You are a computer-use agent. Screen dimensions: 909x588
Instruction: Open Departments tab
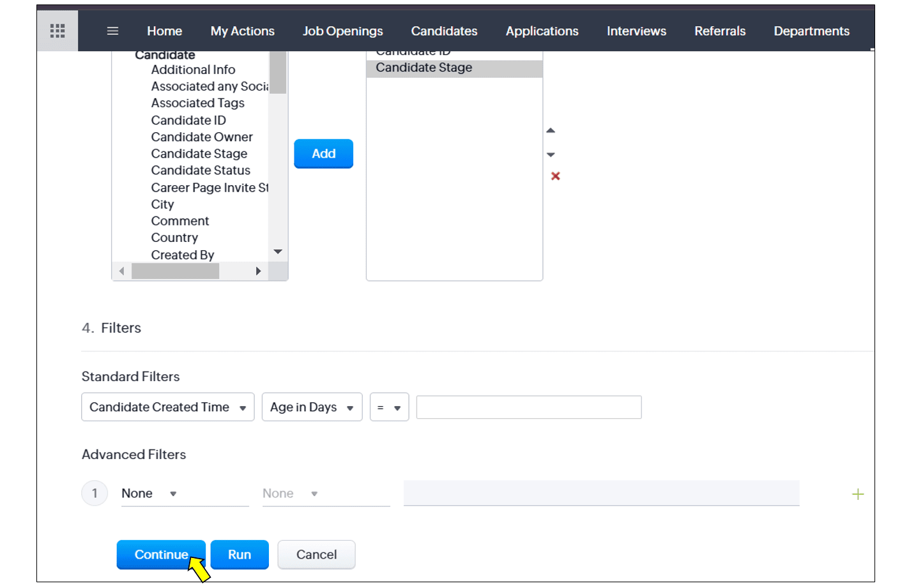811,31
